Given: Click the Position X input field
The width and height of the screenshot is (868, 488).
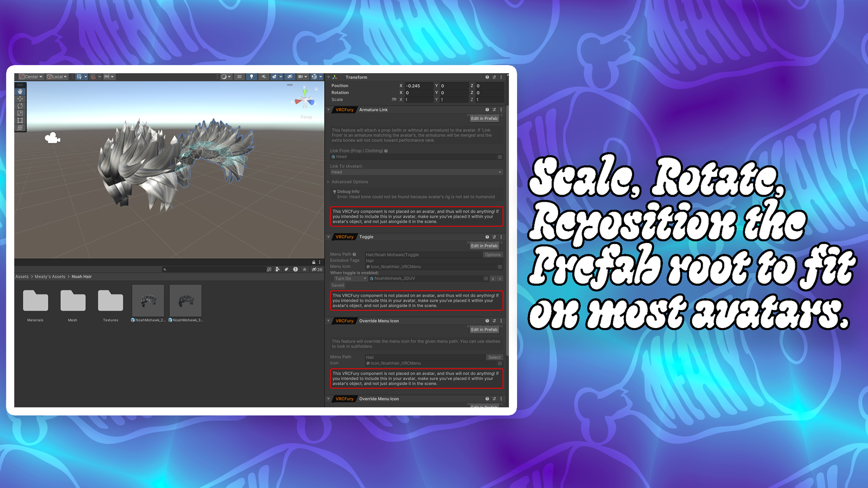Looking at the screenshot, I should point(418,86).
